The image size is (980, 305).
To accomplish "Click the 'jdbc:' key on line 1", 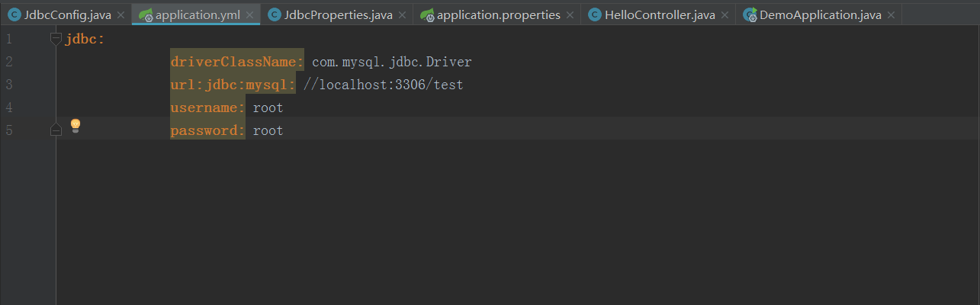I will [85, 39].
